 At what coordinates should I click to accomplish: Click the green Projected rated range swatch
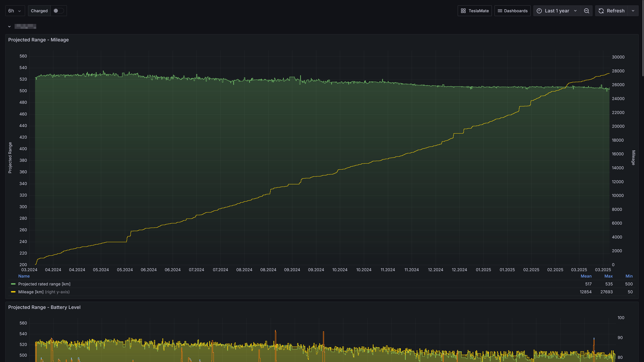13,284
